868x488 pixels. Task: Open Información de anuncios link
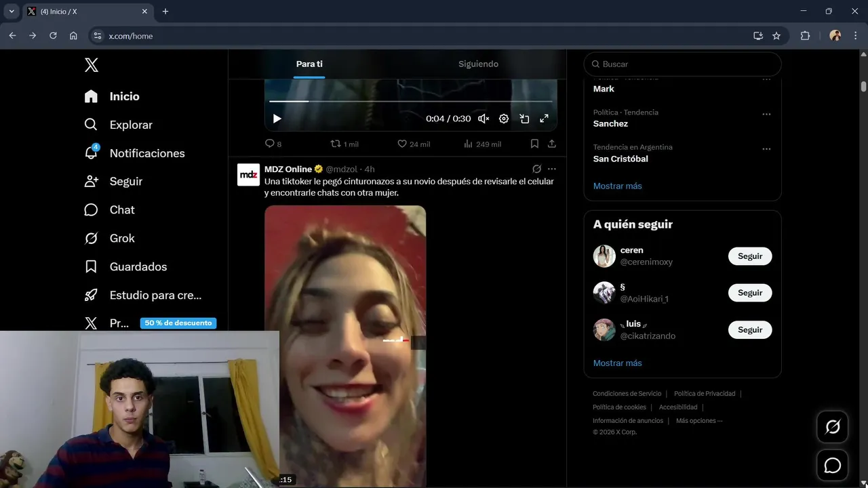point(628,421)
